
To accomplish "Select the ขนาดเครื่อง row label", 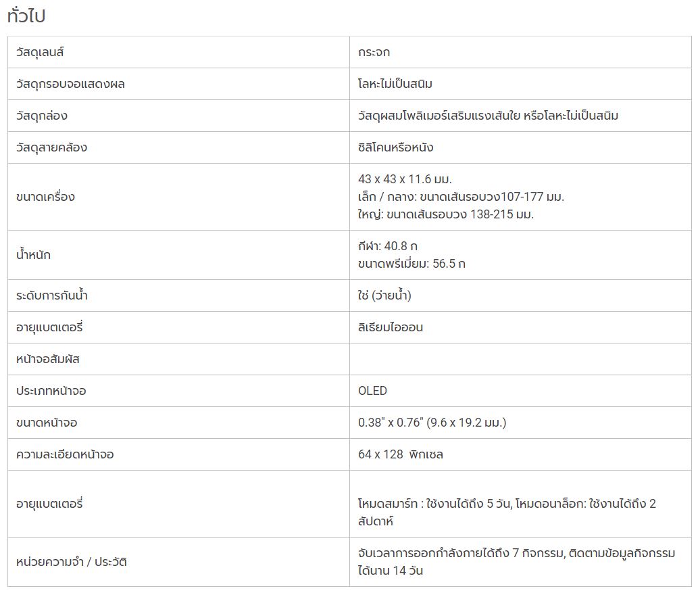I will pos(45,197).
